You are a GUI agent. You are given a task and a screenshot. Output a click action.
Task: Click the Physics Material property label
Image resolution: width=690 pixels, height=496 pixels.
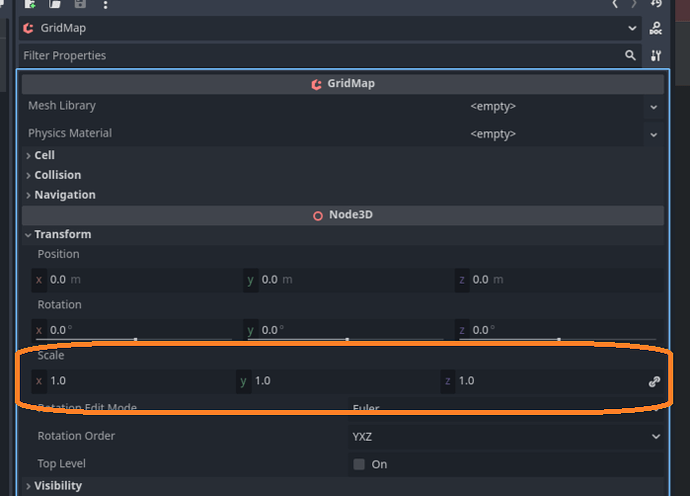pyautogui.click(x=70, y=133)
